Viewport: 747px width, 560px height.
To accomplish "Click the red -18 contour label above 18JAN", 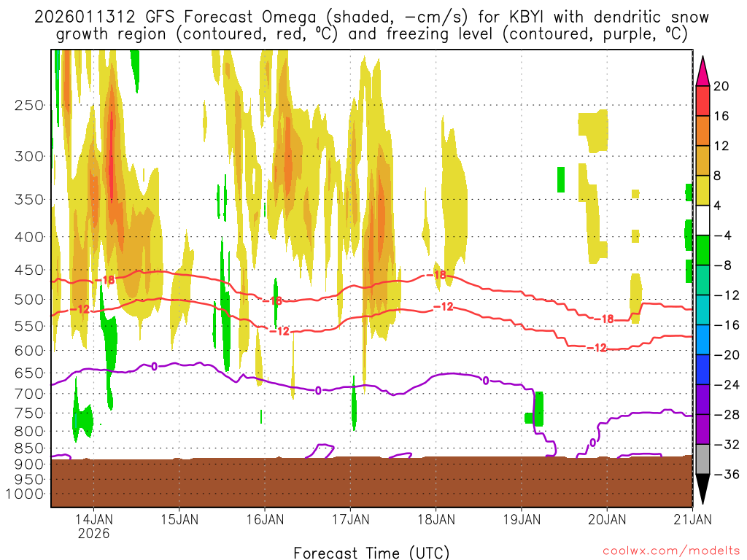I will (436, 275).
